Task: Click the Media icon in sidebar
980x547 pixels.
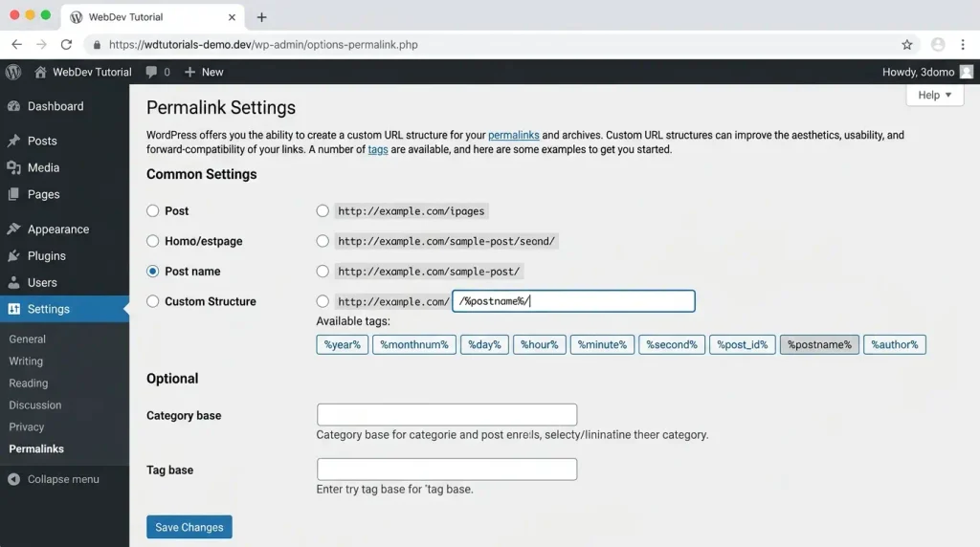Action: (13, 167)
